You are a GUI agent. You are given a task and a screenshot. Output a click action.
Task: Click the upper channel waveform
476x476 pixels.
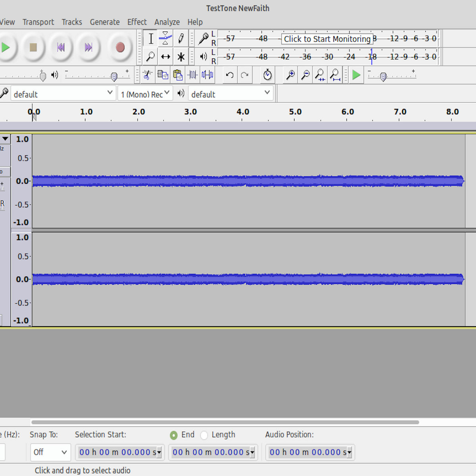[248, 181]
